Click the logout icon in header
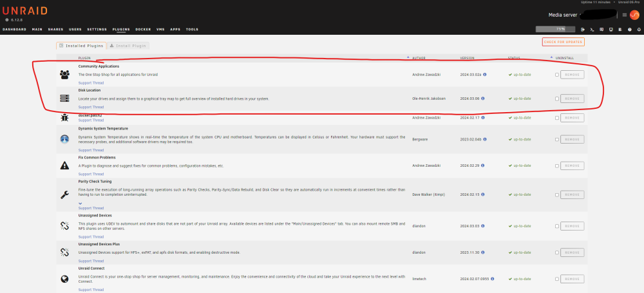 tap(583, 30)
